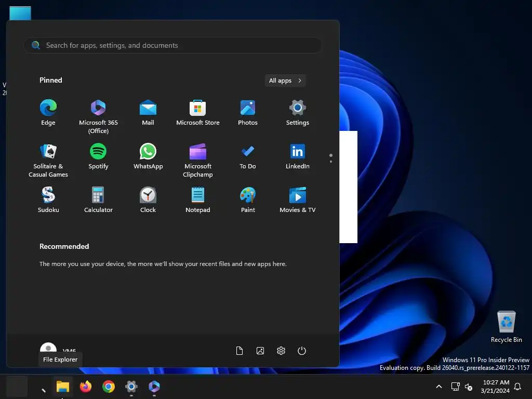532x399 pixels.
Task: Open network status in system tray
Action: coord(455,387)
